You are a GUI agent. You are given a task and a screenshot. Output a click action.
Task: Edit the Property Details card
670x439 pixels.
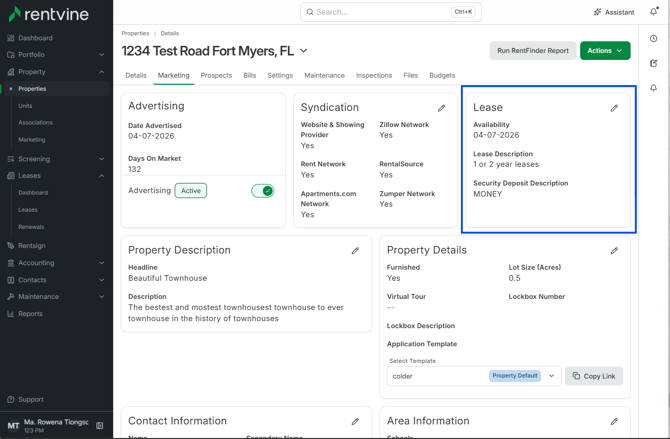coord(614,250)
